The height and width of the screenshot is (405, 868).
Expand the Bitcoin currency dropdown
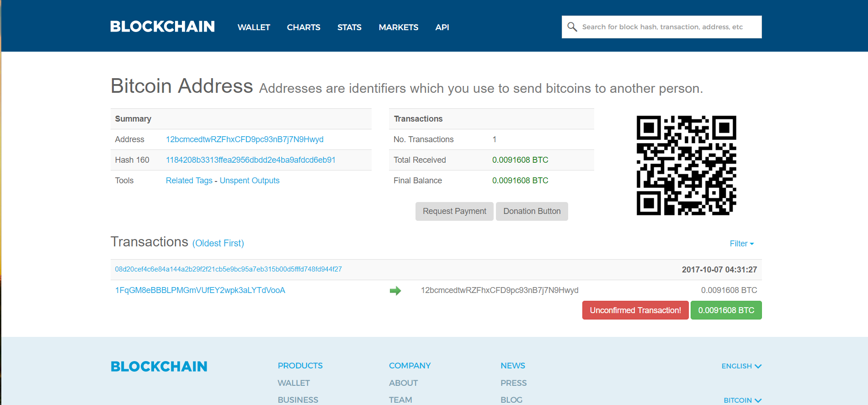point(742,400)
